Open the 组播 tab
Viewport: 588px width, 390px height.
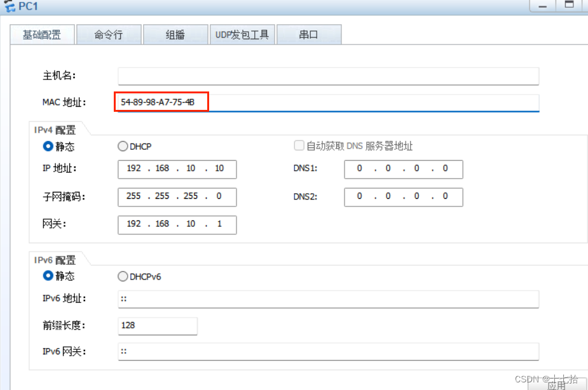pos(175,35)
